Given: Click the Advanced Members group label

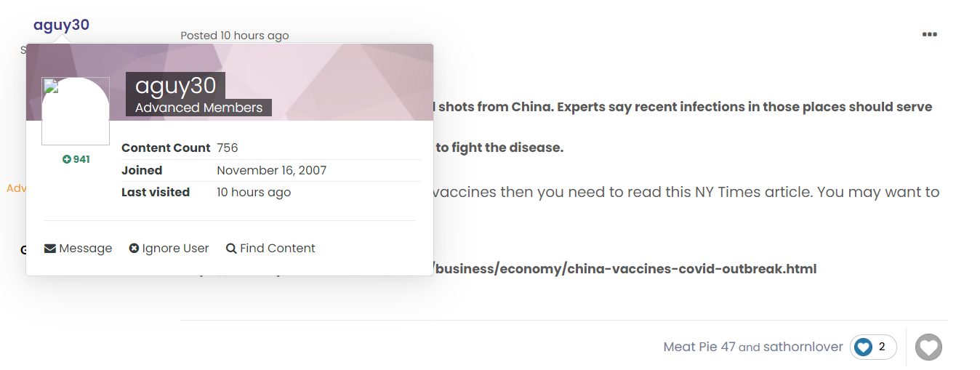Looking at the screenshot, I should tap(198, 108).
